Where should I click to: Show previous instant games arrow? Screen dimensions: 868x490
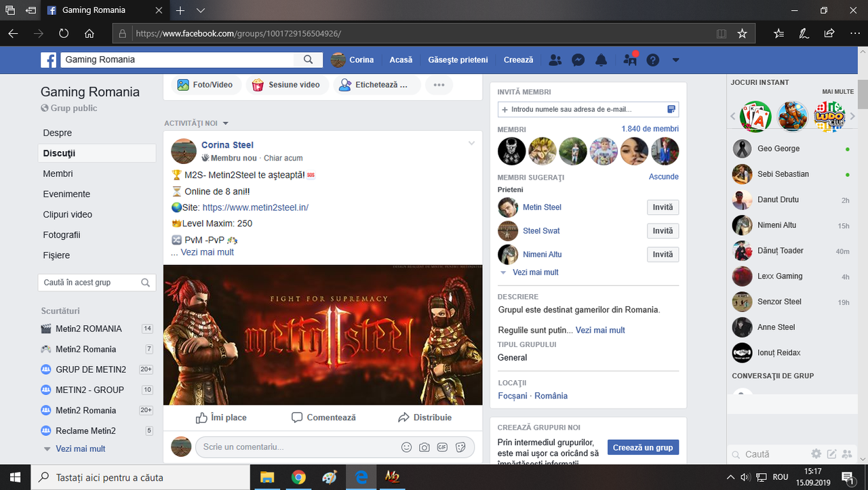pyautogui.click(x=733, y=117)
